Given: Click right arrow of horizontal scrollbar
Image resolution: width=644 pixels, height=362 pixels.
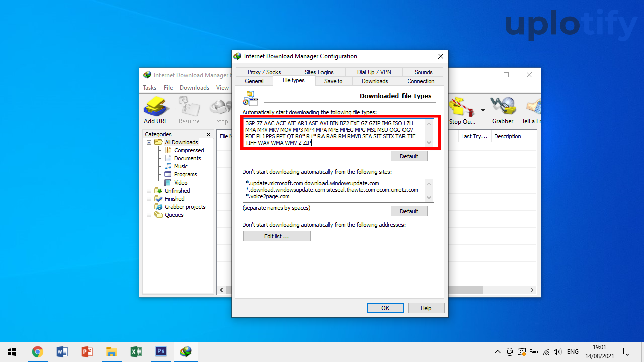Looking at the screenshot, I should [x=532, y=290].
